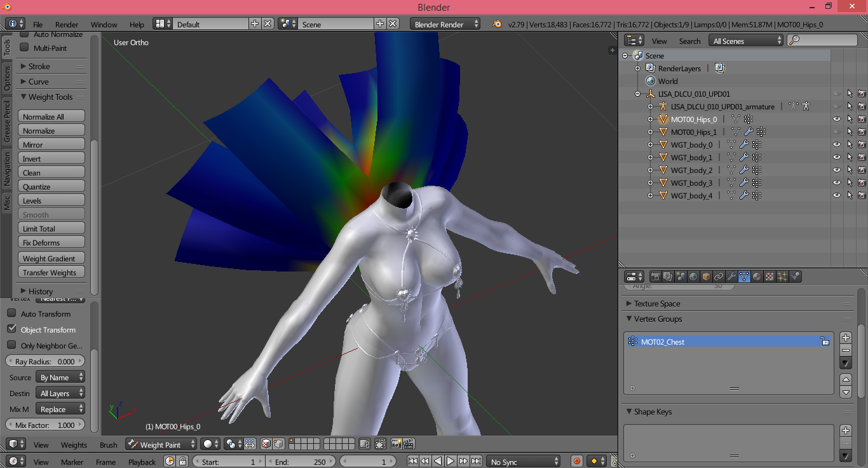Open the Physics properties icon
868x468 pixels.
pyautogui.click(x=795, y=277)
